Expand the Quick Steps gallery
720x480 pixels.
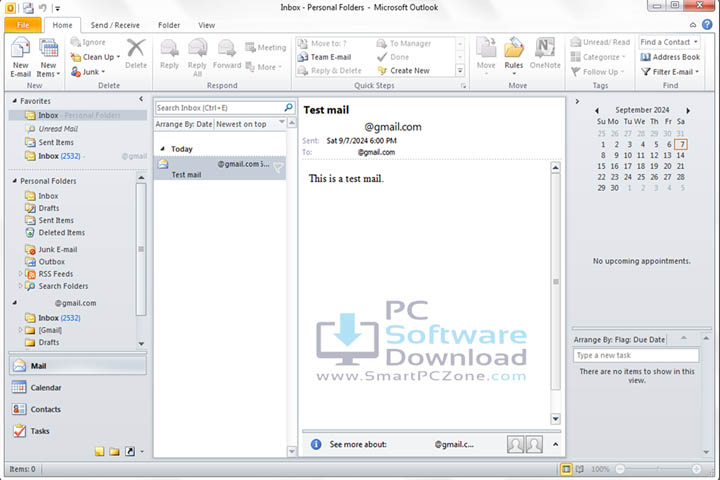pyautogui.click(x=460, y=71)
